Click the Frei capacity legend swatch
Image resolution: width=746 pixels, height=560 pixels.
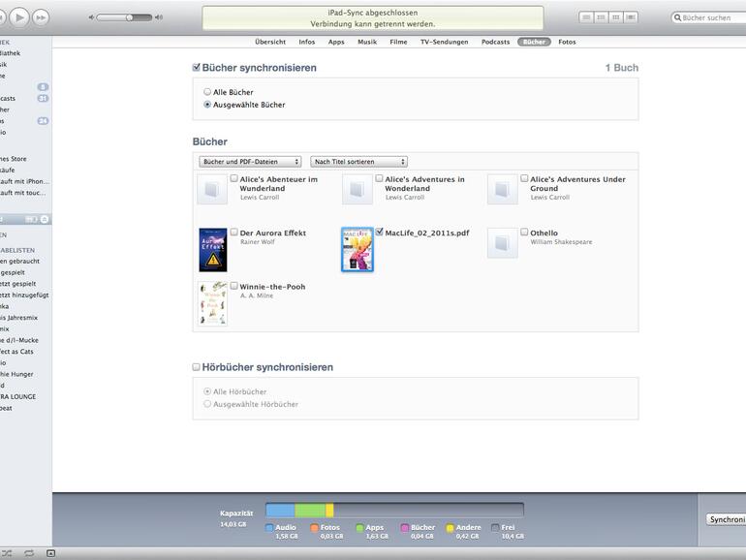tap(495, 528)
